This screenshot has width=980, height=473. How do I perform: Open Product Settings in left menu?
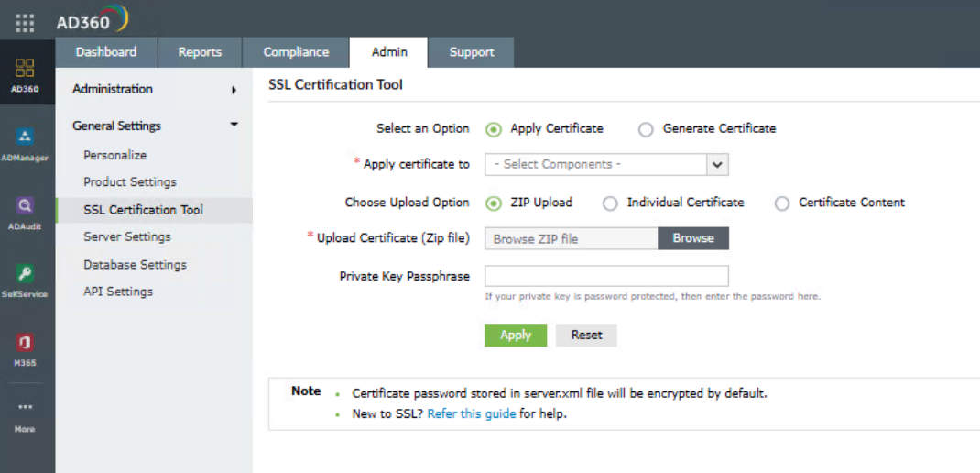130,182
